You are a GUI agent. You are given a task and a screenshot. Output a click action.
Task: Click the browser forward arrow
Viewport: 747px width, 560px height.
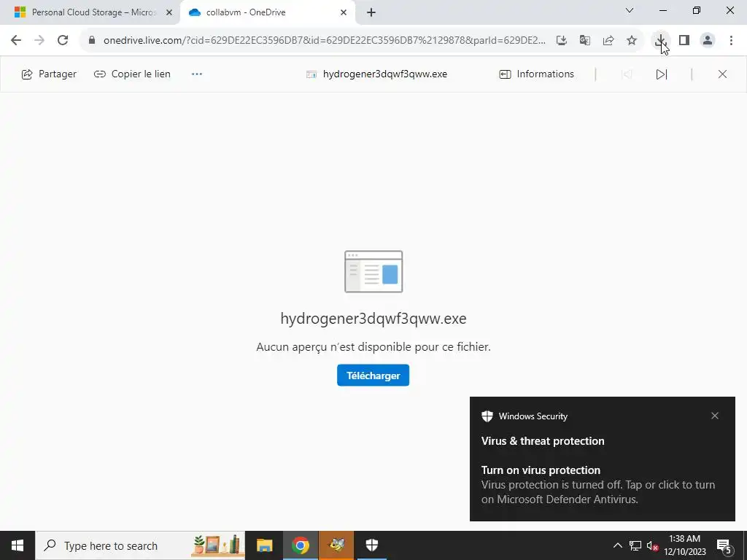pos(39,41)
